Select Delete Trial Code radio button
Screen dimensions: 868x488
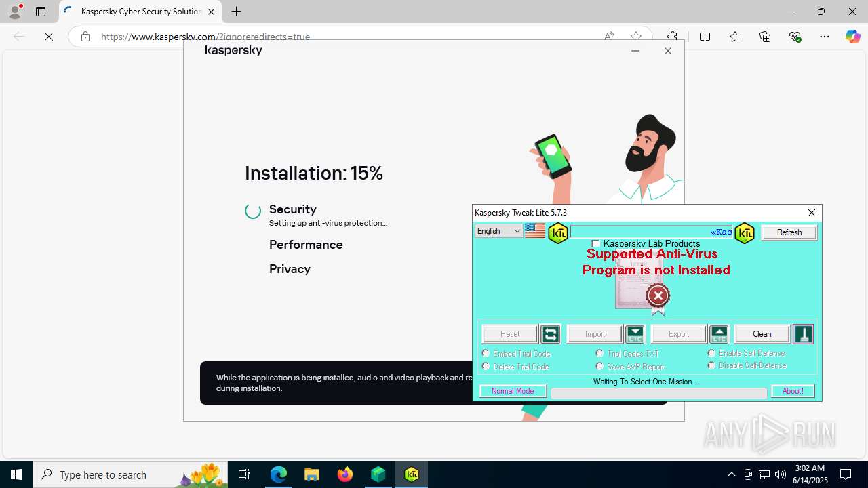tap(486, 366)
